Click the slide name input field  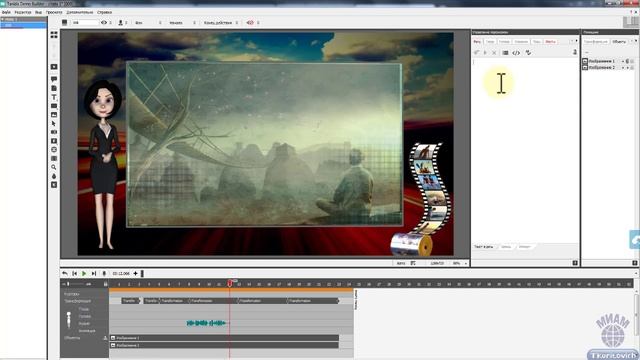85,22
